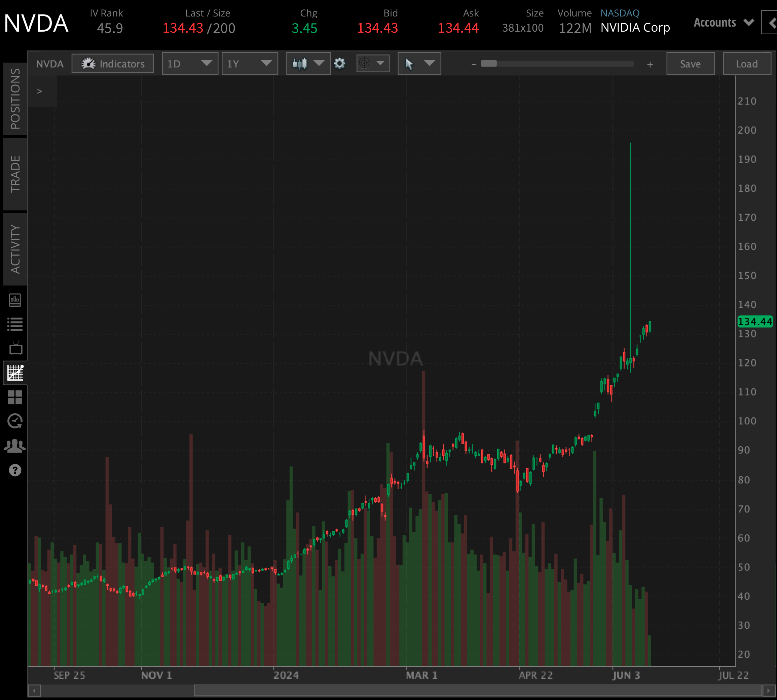777x700 pixels.
Task: Open the news TV icon in sidebar
Action: pos(15,348)
